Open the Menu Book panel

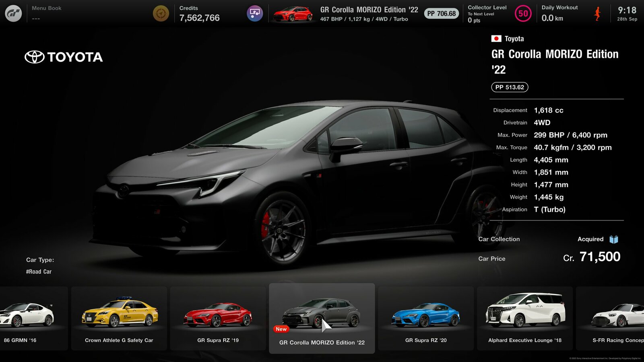47,13
